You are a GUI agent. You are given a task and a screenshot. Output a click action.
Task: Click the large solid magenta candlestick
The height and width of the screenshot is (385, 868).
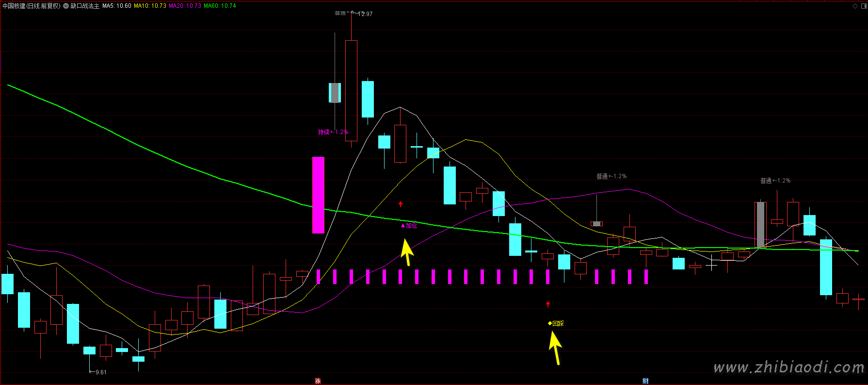[318, 195]
